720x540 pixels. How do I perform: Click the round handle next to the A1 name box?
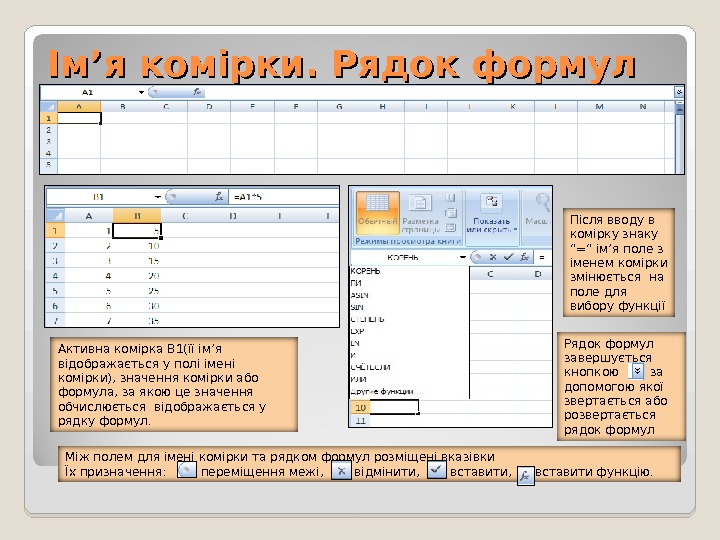click(153, 92)
